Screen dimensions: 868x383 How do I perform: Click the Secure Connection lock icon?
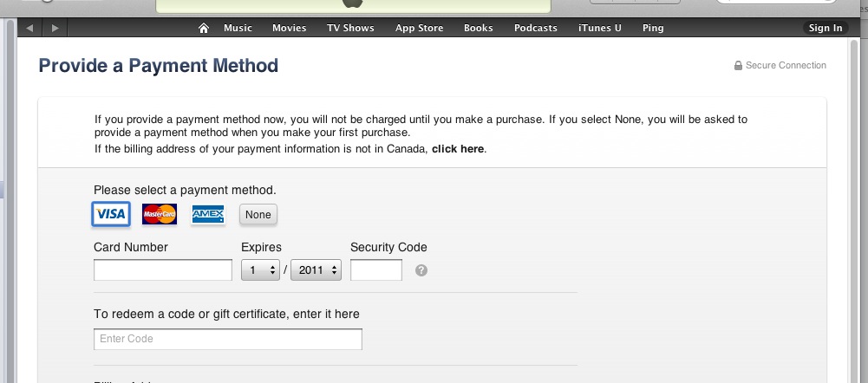coord(738,66)
